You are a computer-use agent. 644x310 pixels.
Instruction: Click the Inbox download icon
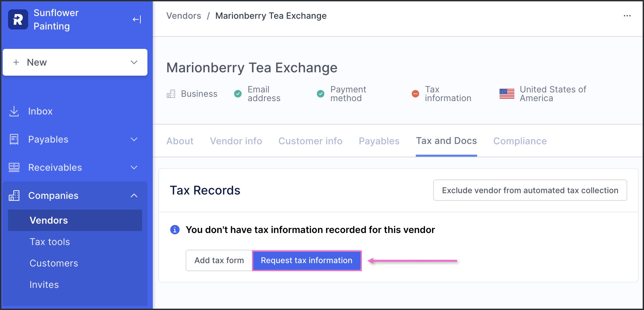14,111
